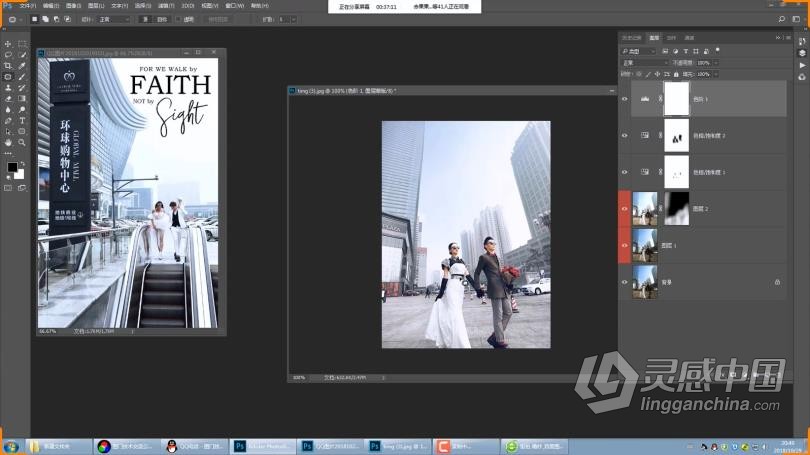This screenshot has width=810, height=455.
Task: Open the 文件 menu
Action: pyautogui.click(x=28, y=6)
